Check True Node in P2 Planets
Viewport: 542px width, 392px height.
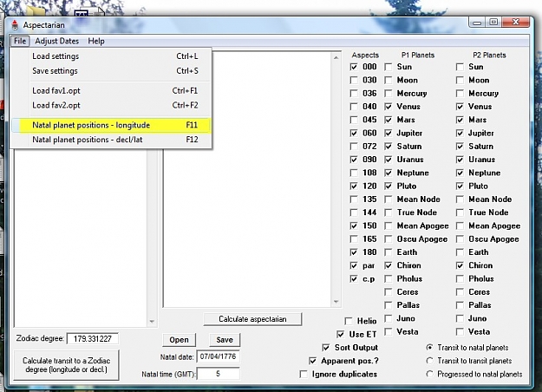coord(460,212)
